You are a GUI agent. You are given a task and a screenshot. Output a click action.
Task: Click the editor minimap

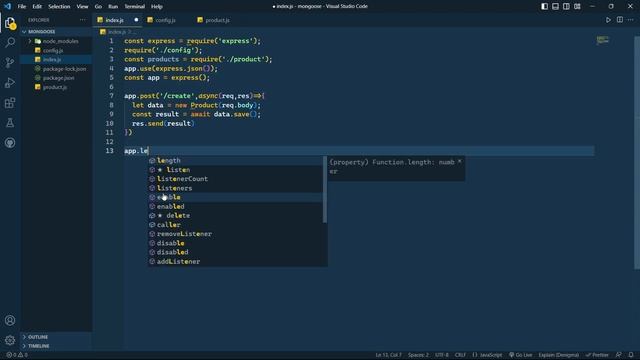[x=602, y=40]
